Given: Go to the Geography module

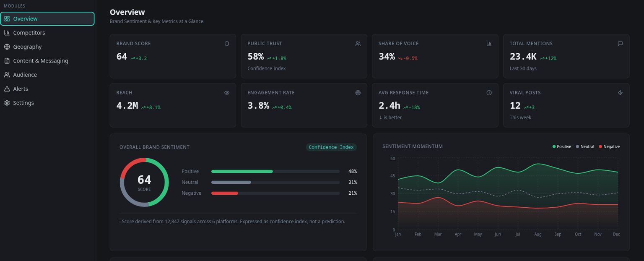Looking at the screenshot, I should (x=27, y=47).
